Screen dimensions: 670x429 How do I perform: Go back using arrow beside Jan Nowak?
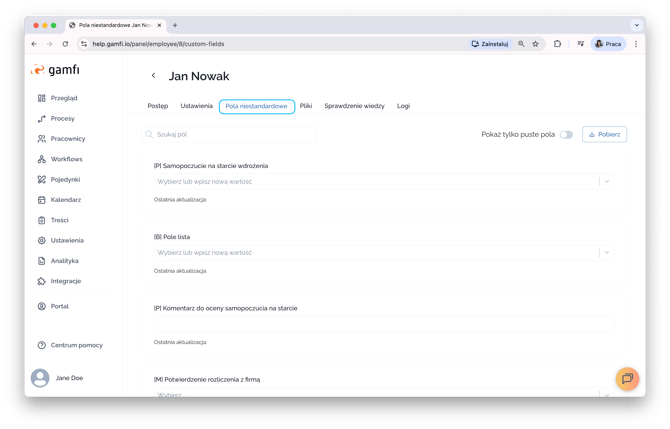point(153,76)
